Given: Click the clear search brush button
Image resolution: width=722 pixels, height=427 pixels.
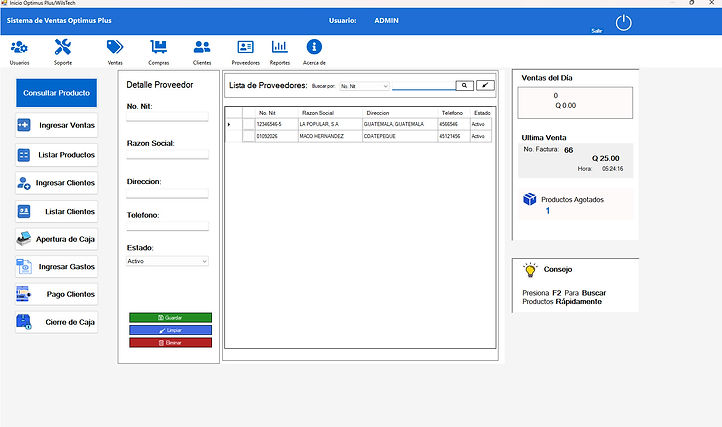Looking at the screenshot, I should [485, 86].
